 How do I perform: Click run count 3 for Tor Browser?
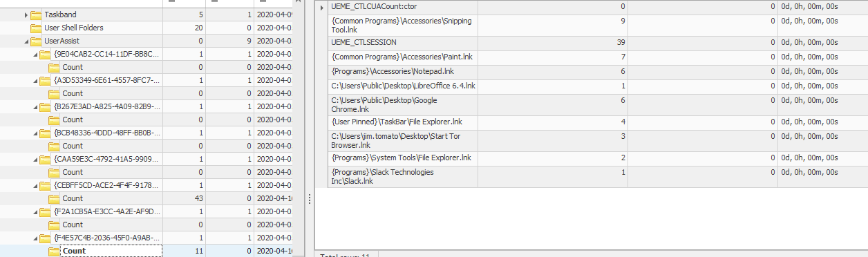point(623,136)
